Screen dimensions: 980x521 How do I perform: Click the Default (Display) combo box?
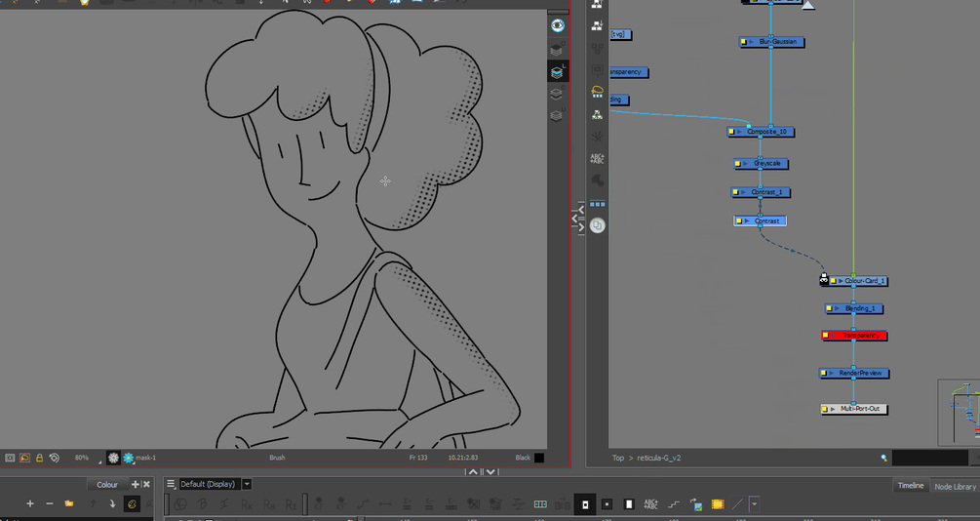click(x=210, y=484)
